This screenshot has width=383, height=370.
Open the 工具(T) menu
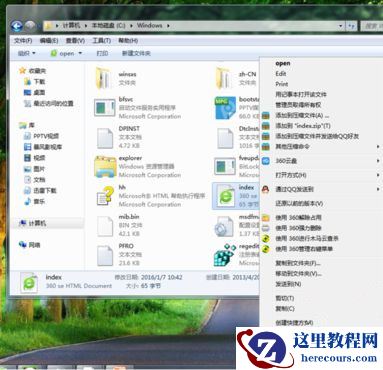click(101, 41)
